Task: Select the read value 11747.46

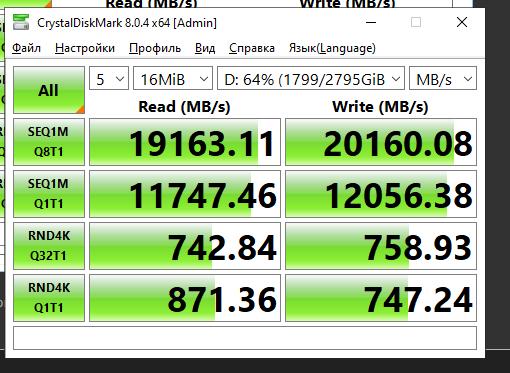Action: [185, 194]
